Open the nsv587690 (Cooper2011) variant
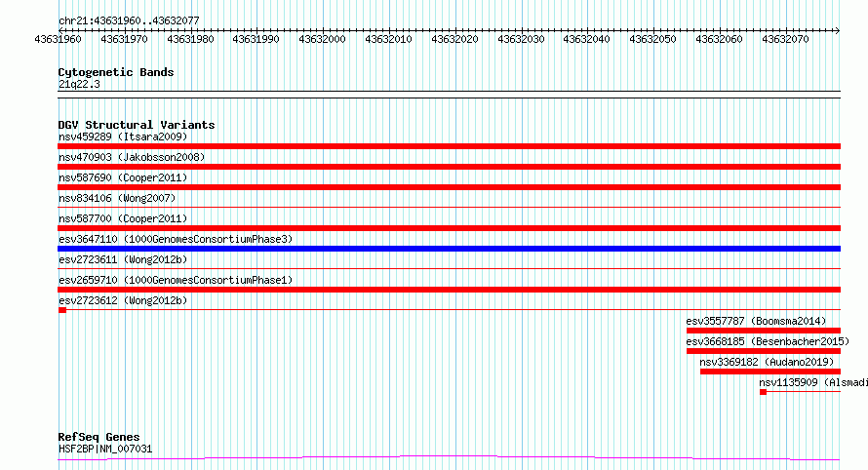 tap(123, 177)
